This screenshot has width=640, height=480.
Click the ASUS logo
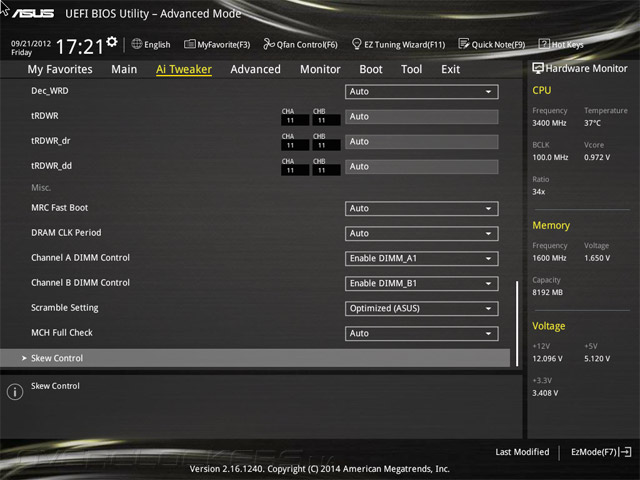33,13
